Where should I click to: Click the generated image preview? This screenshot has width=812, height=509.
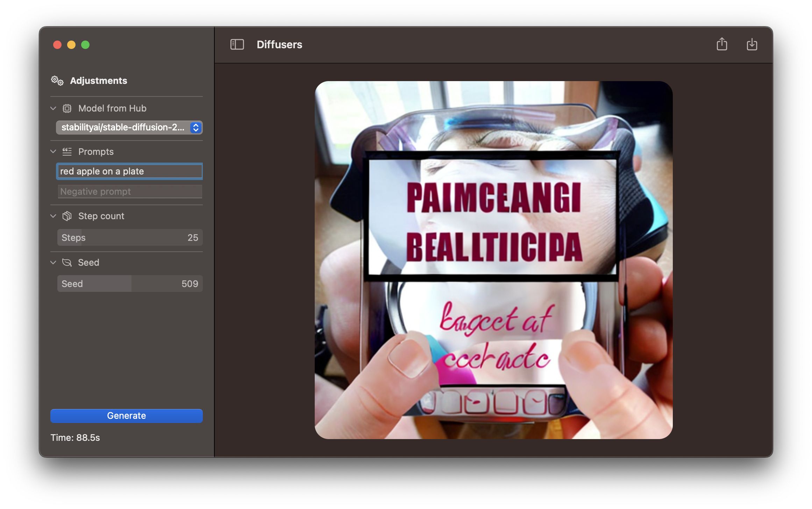[x=493, y=260]
